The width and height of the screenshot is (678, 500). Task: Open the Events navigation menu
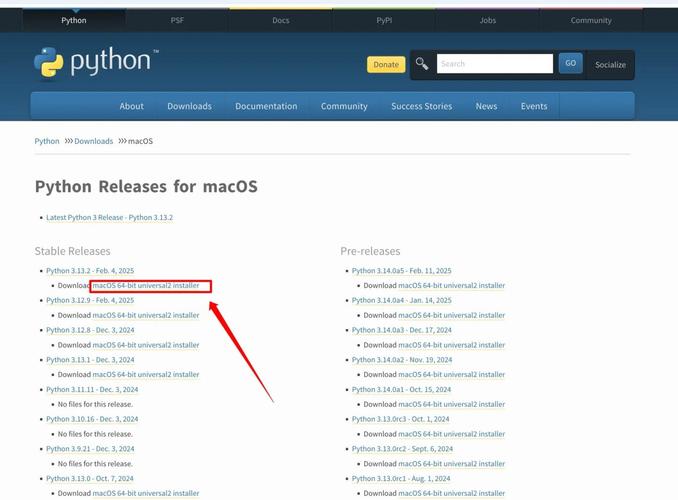[534, 106]
